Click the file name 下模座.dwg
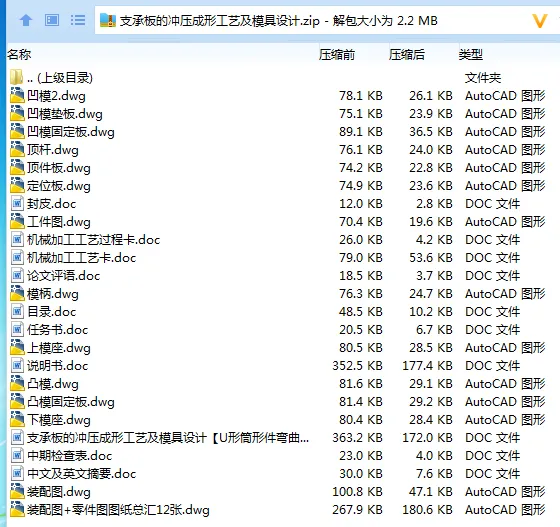 pyautogui.click(x=59, y=420)
